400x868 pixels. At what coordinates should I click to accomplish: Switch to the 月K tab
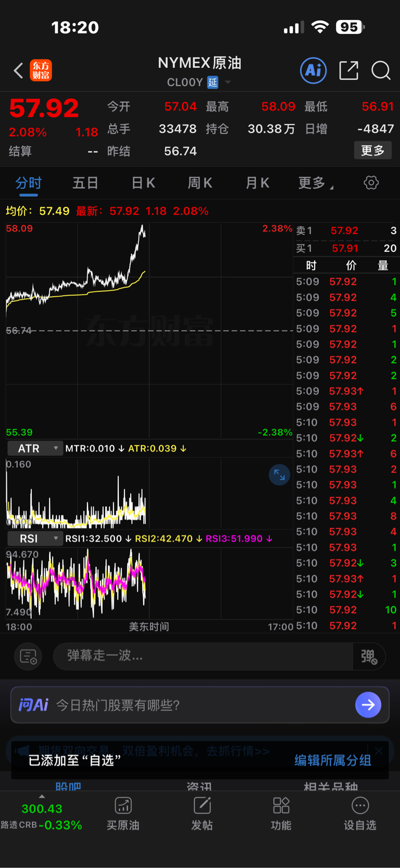coord(257,183)
